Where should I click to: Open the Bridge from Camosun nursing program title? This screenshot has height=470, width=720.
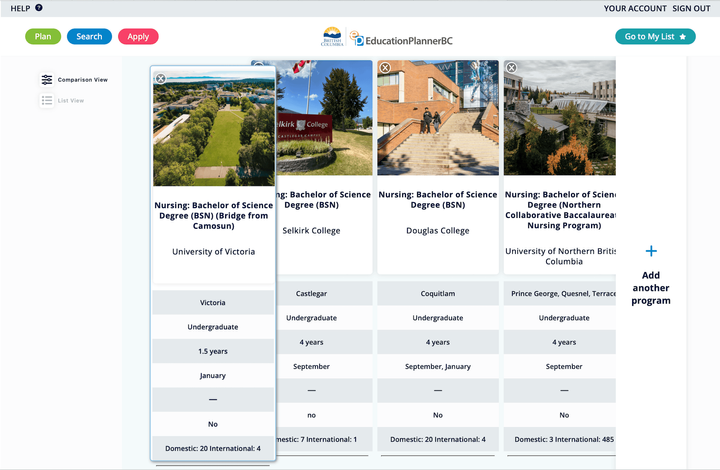(214, 216)
